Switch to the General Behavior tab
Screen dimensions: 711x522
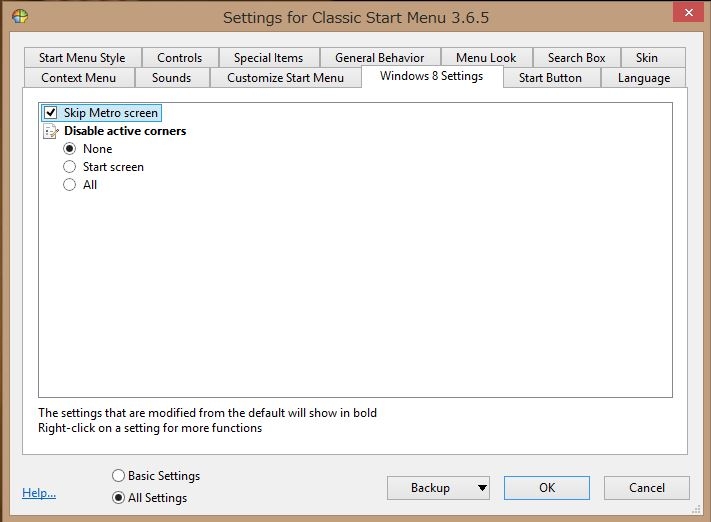380,58
